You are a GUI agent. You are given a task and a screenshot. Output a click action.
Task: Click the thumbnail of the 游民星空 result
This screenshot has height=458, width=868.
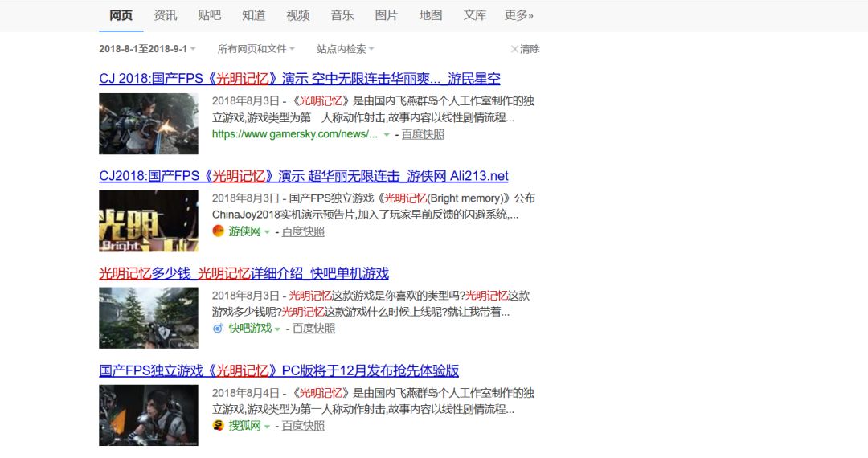pyautogui.click(x=149, y=124)
